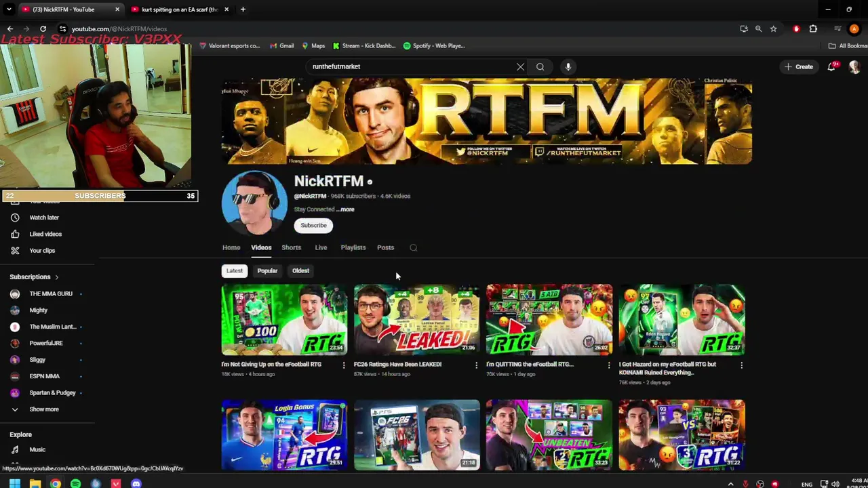Screen dimensions: 868x488
Task: Bookmark this page with the star icon
Action: tap(773, 28)
